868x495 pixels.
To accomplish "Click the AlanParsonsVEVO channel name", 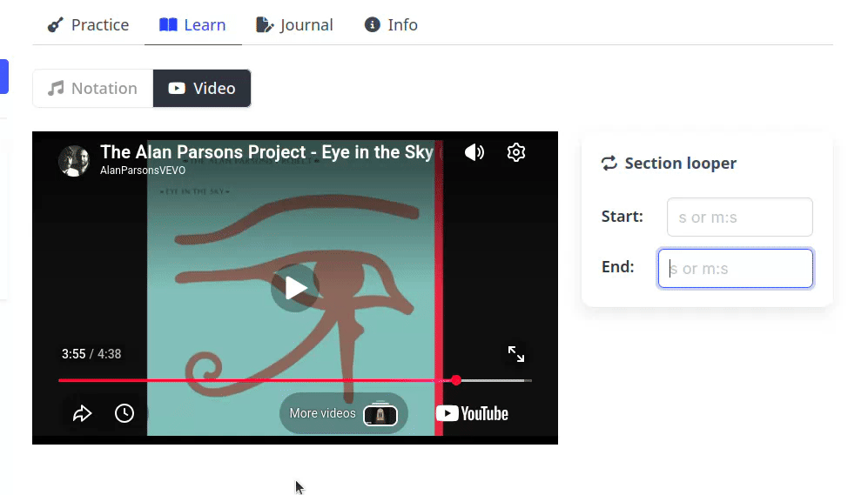I will pos(143,171).
